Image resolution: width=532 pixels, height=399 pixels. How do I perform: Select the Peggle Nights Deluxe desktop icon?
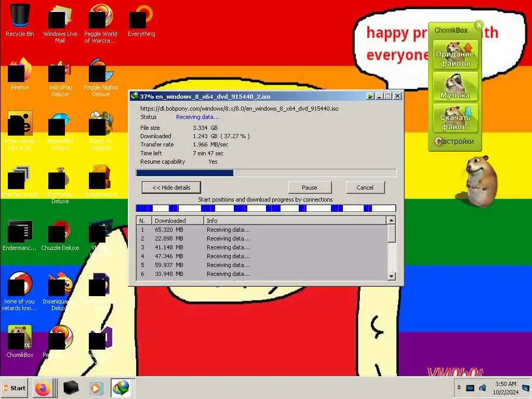100,77
